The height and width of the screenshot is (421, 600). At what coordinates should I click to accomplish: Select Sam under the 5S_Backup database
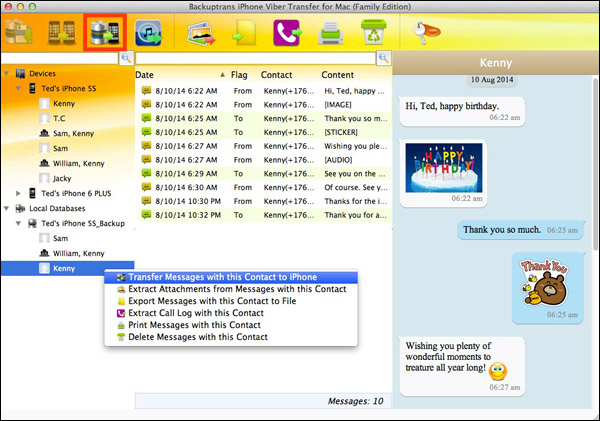(60, 238)
